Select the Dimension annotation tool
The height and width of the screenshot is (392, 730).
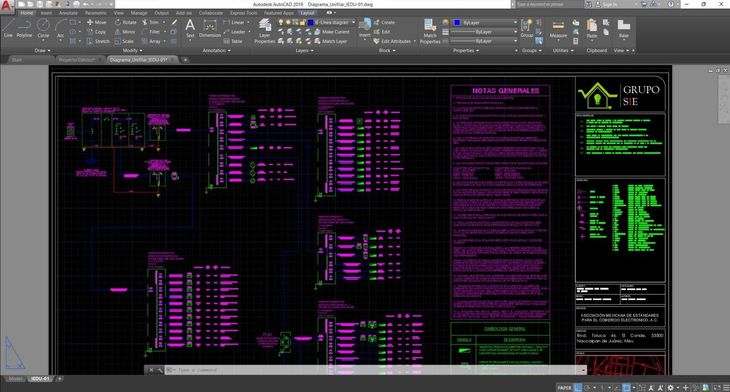point(210,29)
